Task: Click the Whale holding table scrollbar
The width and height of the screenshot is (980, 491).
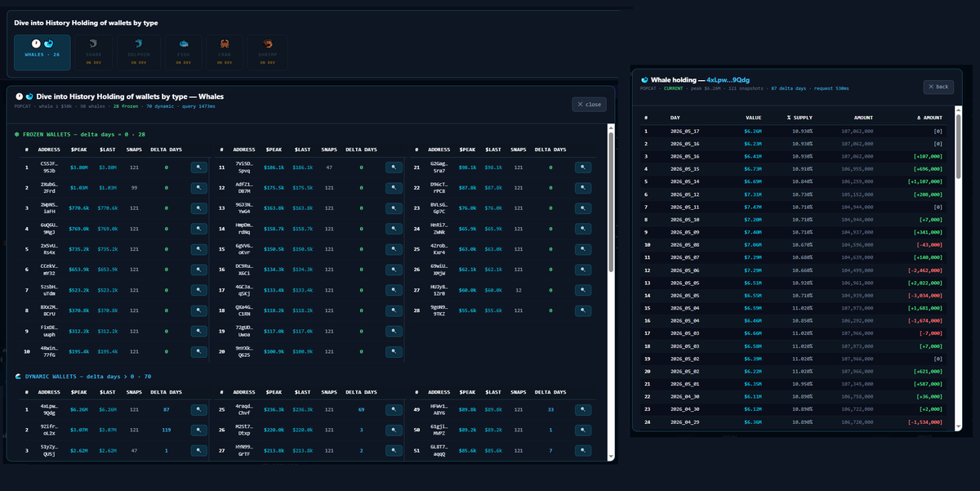Action: (x=958, y=269)
